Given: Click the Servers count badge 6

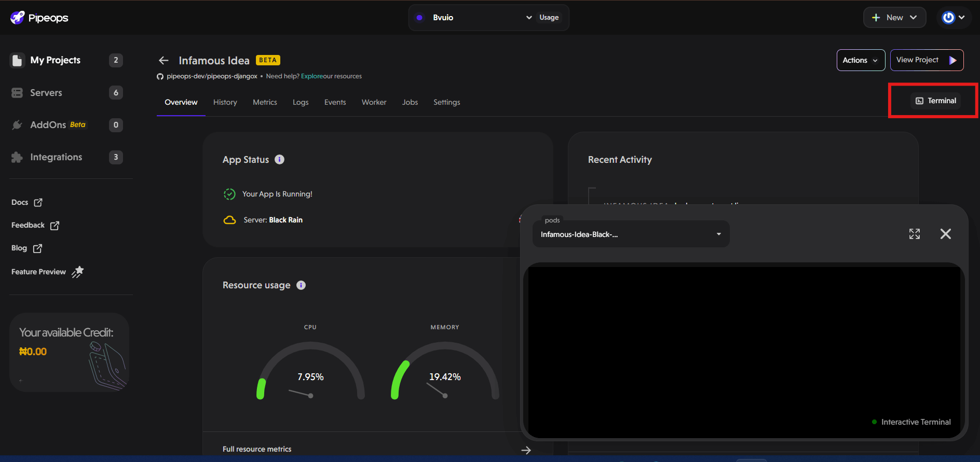Looking at the screenshot, I should [116, 93].
